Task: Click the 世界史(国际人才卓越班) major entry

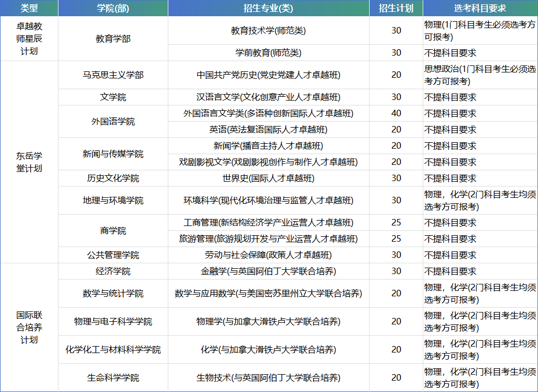Action: (x=268, y=178)
